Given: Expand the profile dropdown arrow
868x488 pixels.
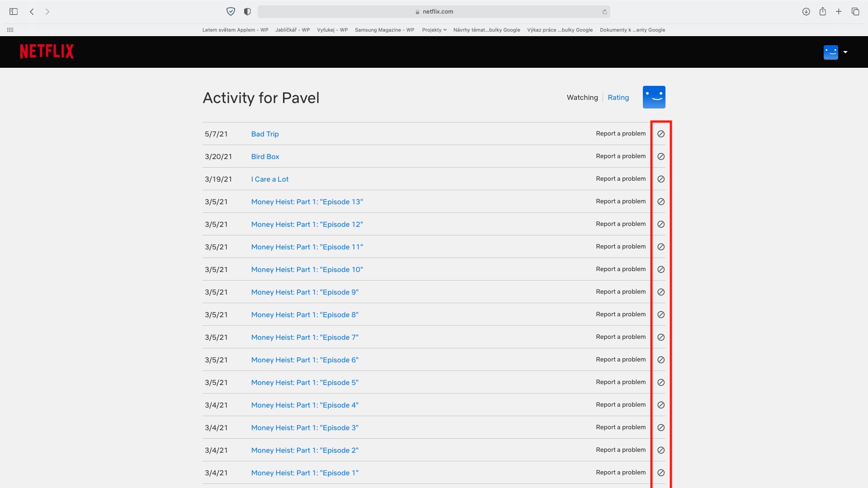Looking at the screenshot, I should 845,52.
